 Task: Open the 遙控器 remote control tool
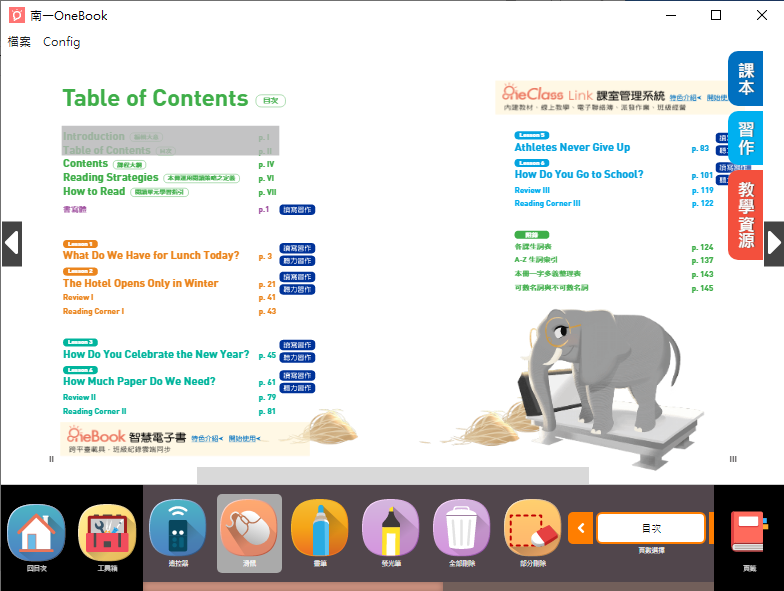coord(178,530)
